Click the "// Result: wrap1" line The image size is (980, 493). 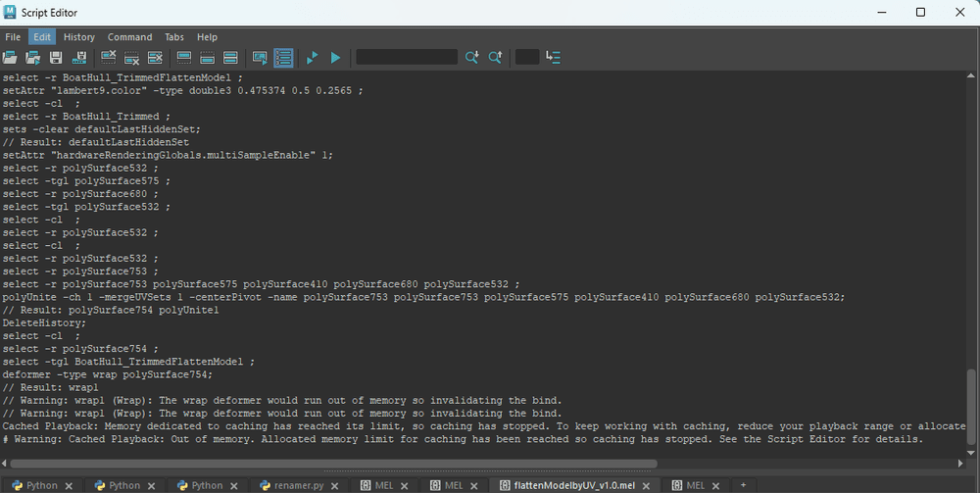pos(51,387)
